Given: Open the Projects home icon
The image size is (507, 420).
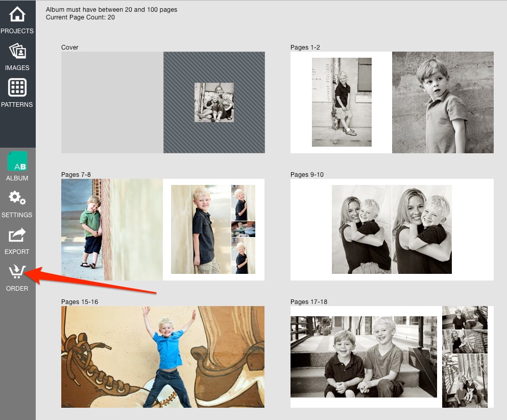Looking at the screenshot, I should [17, 14].
